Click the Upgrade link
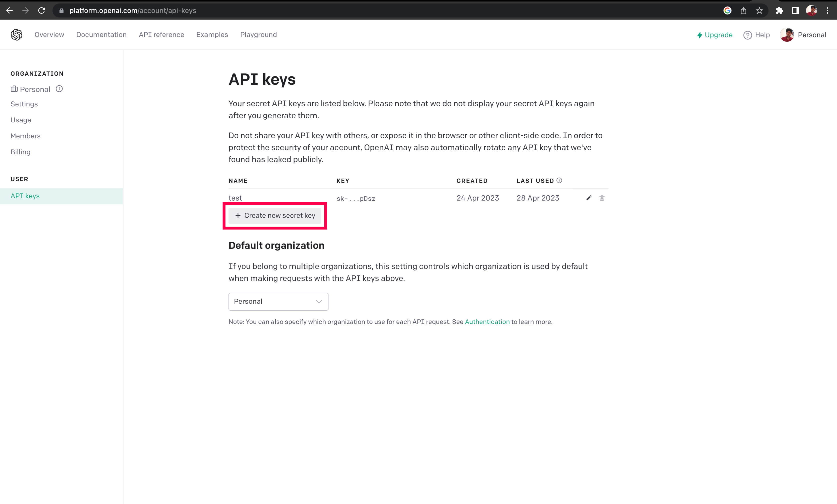 coord(715,35)
